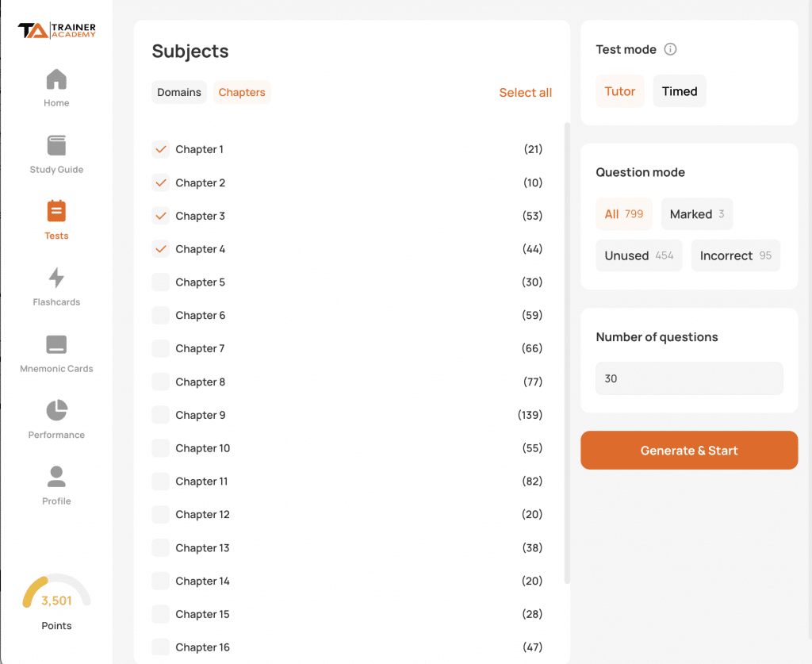Check the Chapter 10 checkbox
The width and height of the screenshot is (812, 664).
[161, 448]
